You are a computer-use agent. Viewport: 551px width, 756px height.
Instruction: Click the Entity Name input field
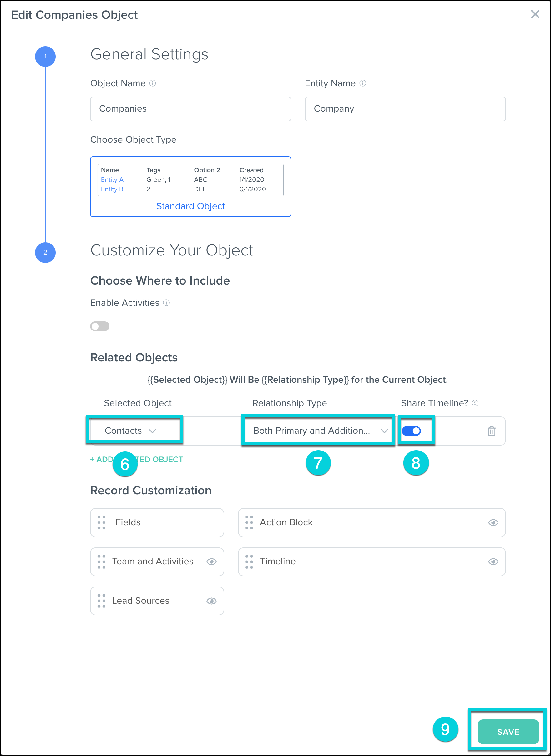point(405,109)
